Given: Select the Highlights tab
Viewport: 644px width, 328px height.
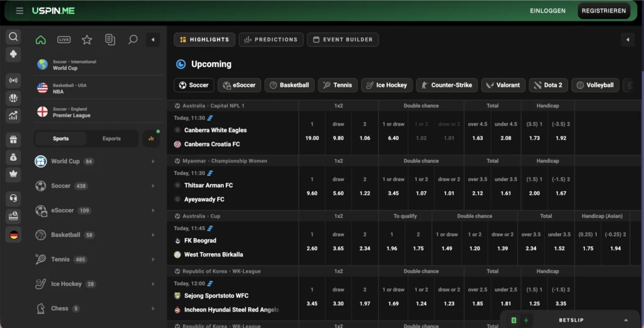Looking at the screenshot, I should 204,40.
